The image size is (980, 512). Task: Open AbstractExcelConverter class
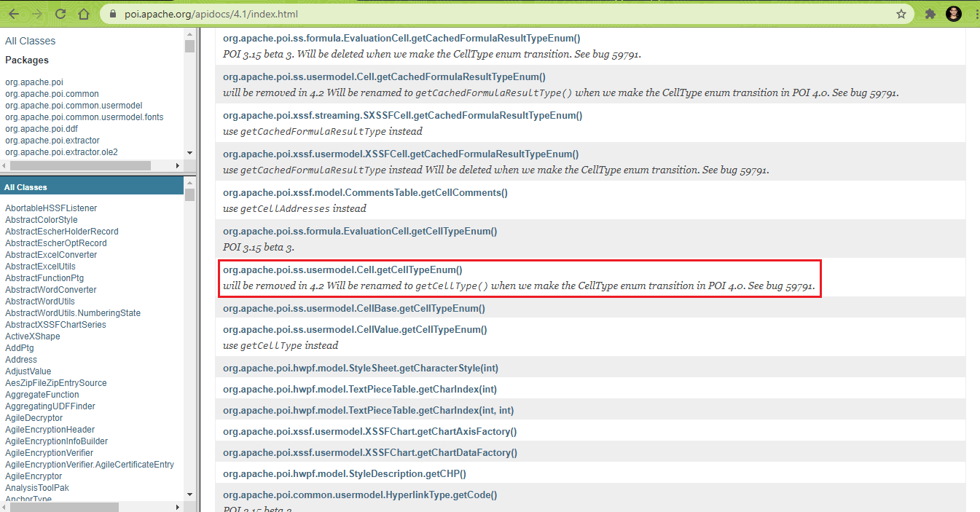tap(51, 255)
